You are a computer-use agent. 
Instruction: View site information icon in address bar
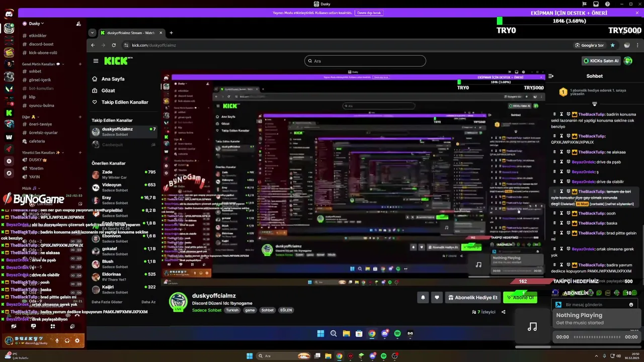(126, 45)
